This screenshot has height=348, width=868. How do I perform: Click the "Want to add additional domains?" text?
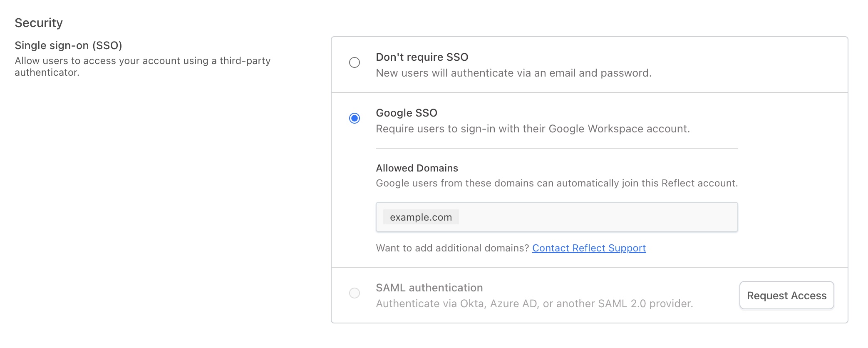pyautogui.click(x=452, y=248)
